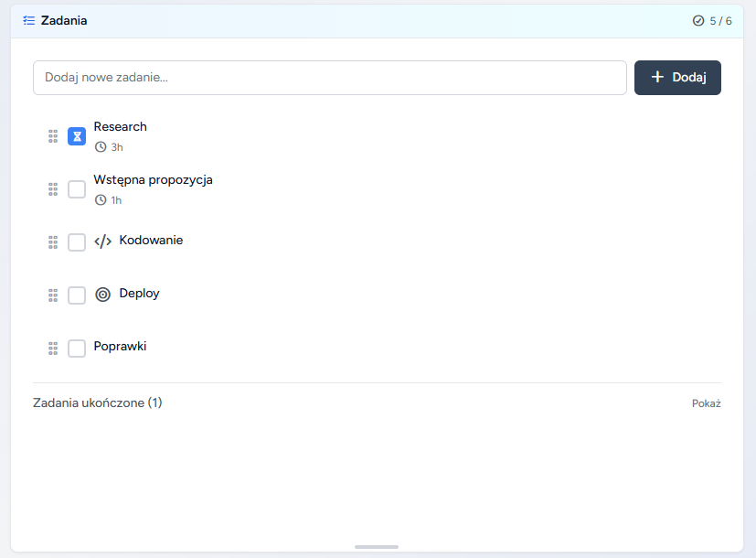Click the drag handle beside Kodowanie task
The height and width of the screenshot is (558, 756).
[53, 242]
